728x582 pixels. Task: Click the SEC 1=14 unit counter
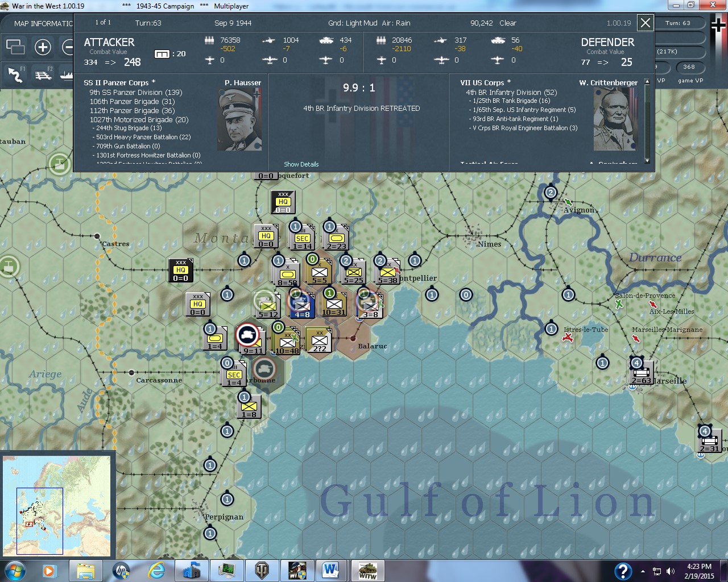(x=302, y=239)
